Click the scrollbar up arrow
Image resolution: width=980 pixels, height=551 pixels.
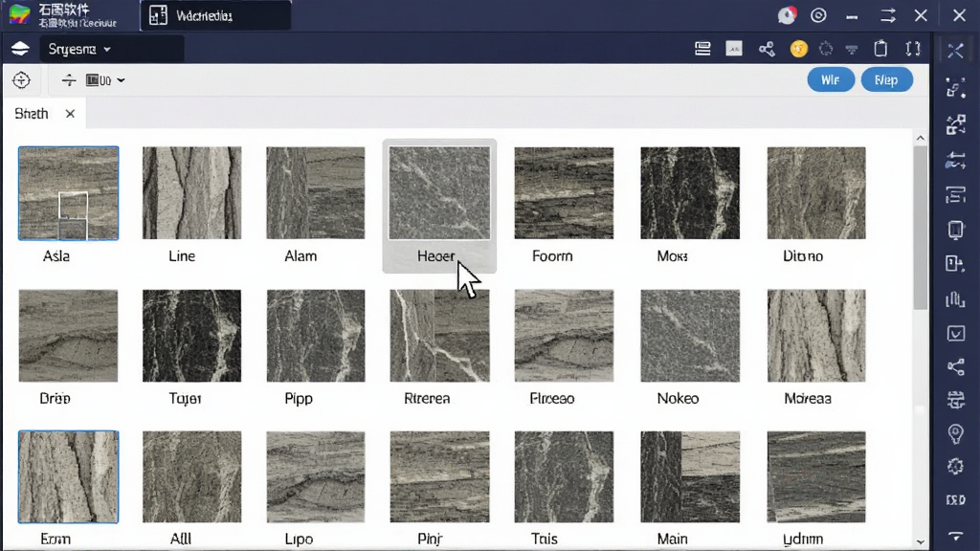pos(920,138)
